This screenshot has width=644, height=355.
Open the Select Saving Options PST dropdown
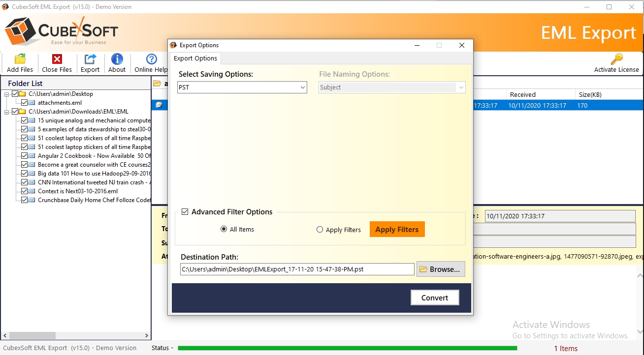(242, 88)
